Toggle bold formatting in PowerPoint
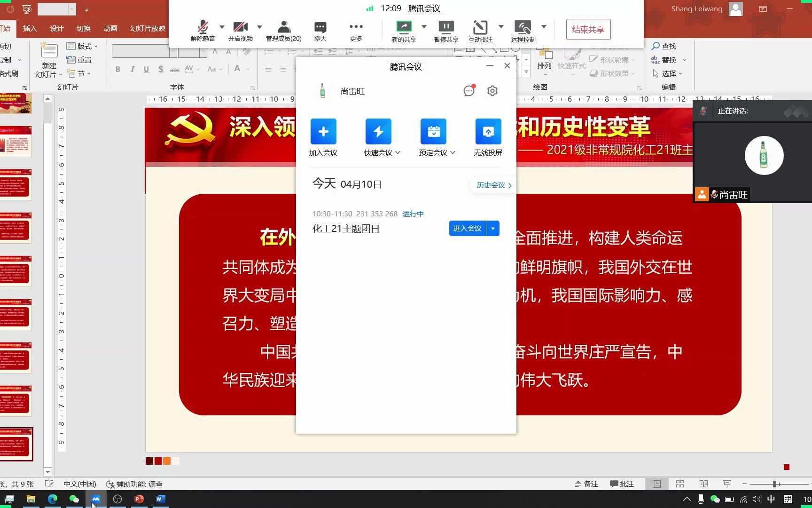The image size is (812, 508). (x=118, y=69)
